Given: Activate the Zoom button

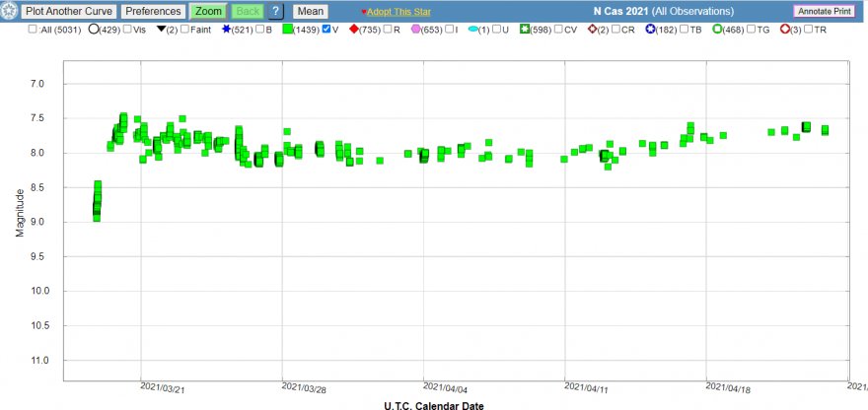Looking at the screenshot, I should pos(208,11).
